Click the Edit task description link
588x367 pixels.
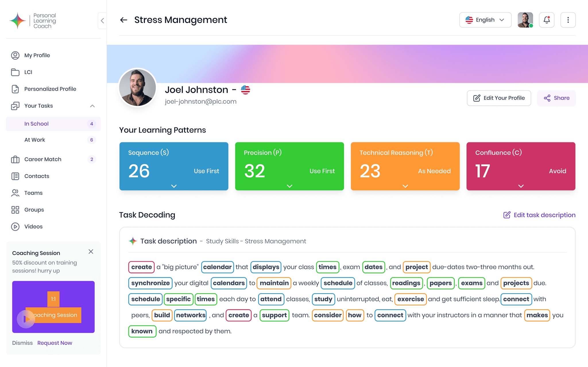pyautogui.click(x=539, y=215)
